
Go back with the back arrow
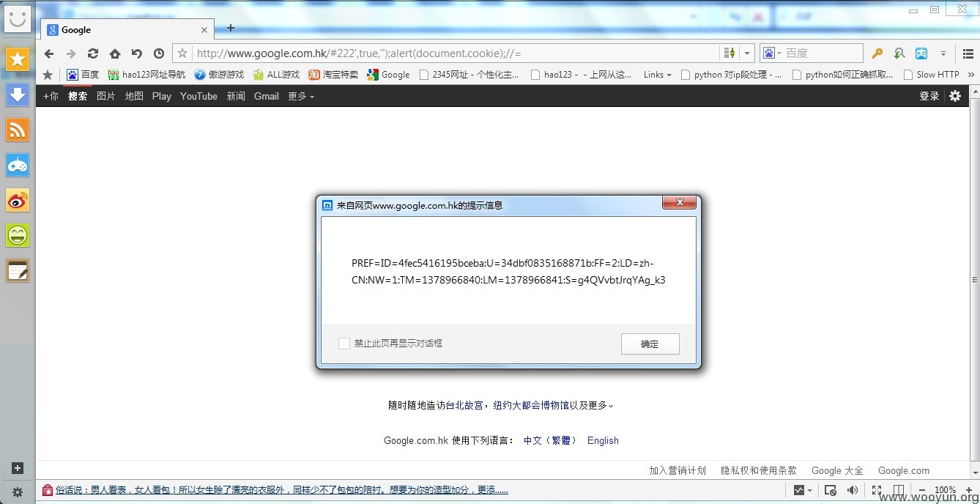pos(49,53)
